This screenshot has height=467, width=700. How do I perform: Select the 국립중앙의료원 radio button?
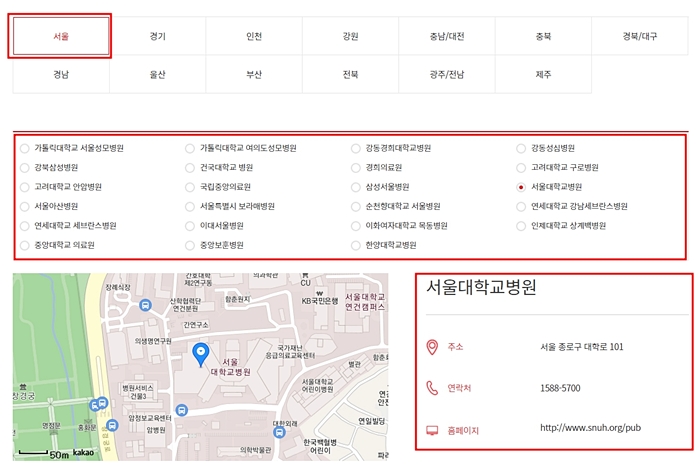(190, 187)
